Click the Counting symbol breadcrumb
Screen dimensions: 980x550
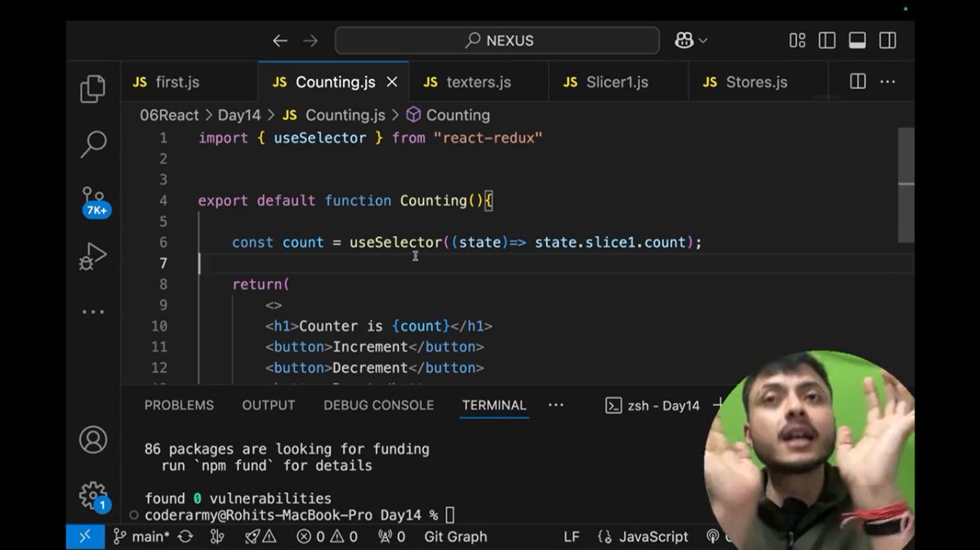[x=448, y=115]
